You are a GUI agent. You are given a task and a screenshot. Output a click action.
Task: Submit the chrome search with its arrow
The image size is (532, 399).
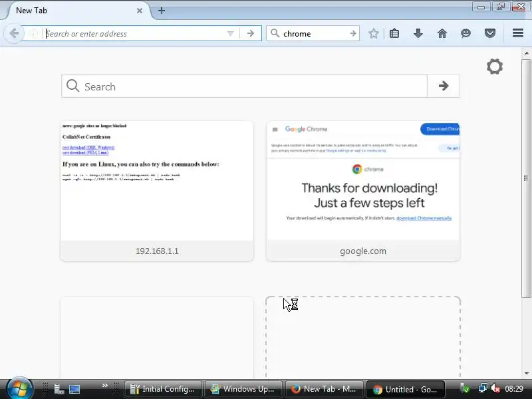click(x=353, y=33)
